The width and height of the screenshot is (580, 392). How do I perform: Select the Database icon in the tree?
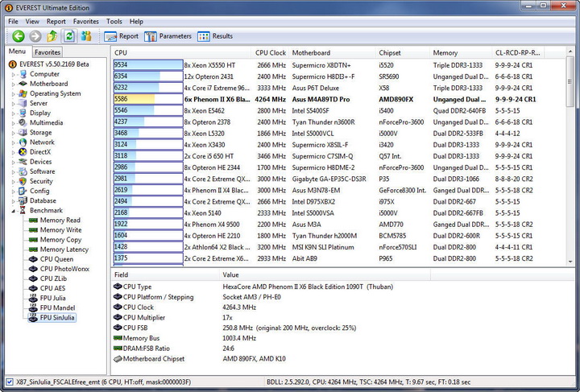coord(23,200)
